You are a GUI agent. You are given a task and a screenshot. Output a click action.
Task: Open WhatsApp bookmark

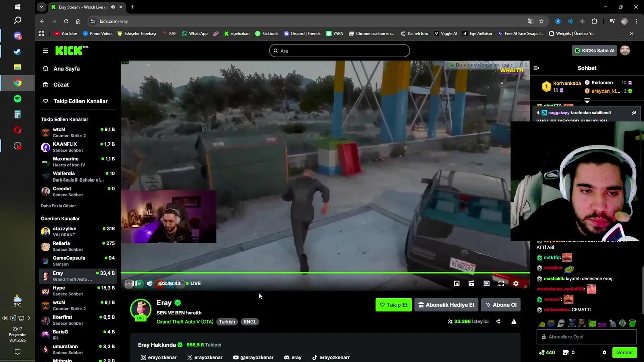(194, 34)
